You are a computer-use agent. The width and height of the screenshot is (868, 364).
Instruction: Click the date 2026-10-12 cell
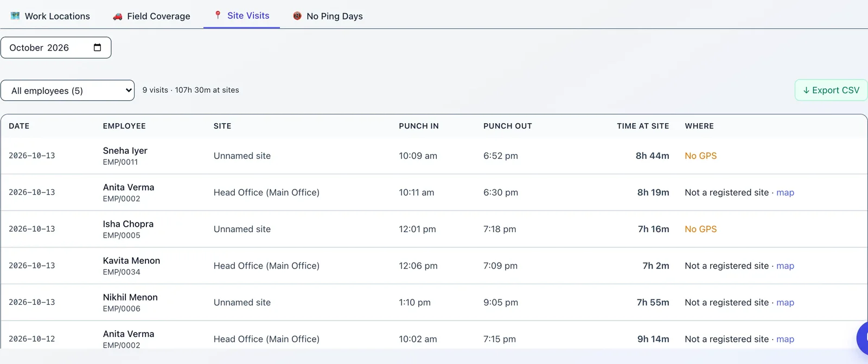(x=32, y=339)
